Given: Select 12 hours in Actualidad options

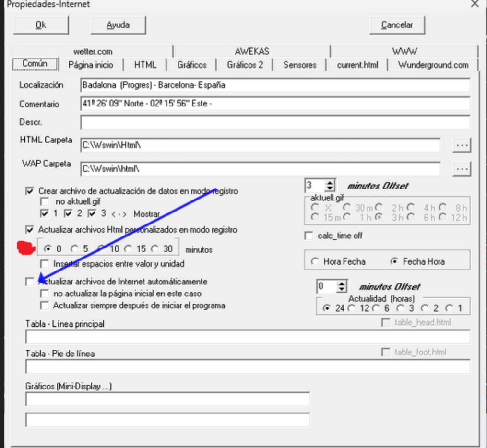Looking at the screenshot, I should [352, 308].
